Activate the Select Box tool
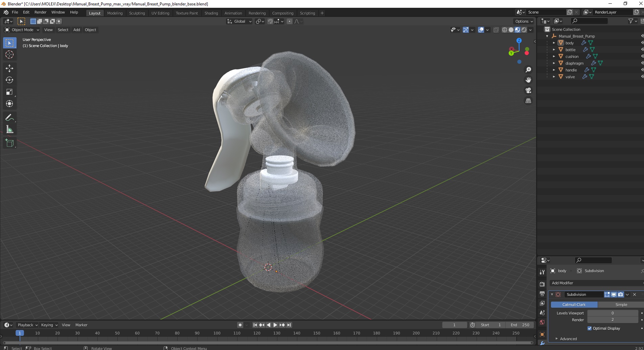 point(9,43)
